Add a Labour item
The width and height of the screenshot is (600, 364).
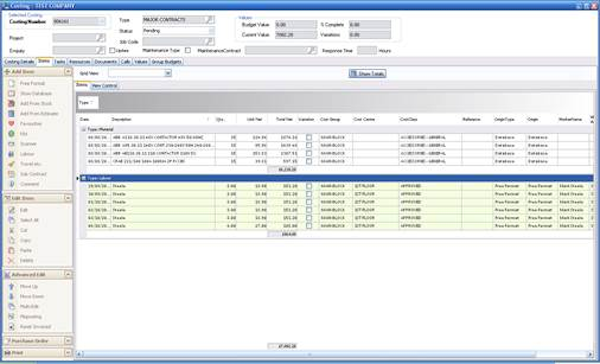(12, 154)
